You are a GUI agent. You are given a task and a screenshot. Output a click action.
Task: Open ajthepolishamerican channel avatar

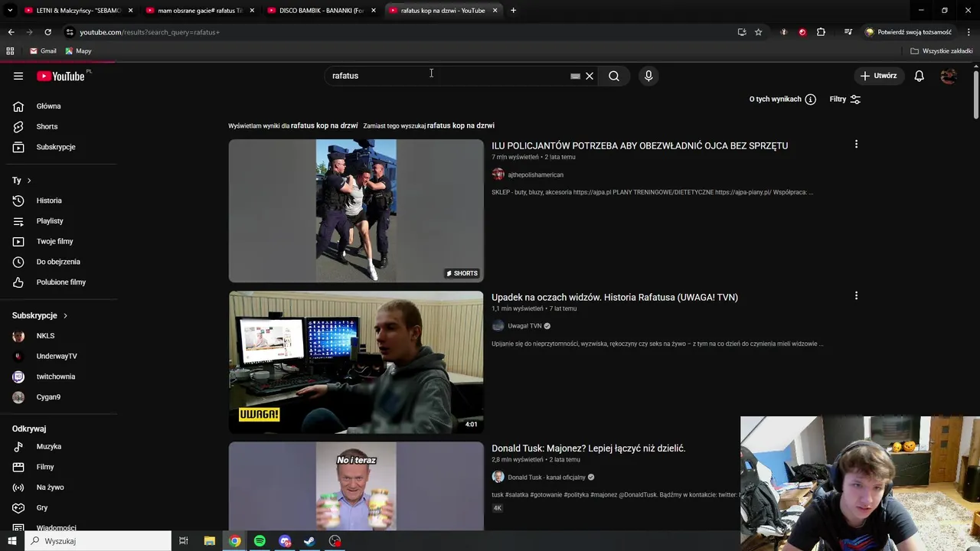pos(498,174)
